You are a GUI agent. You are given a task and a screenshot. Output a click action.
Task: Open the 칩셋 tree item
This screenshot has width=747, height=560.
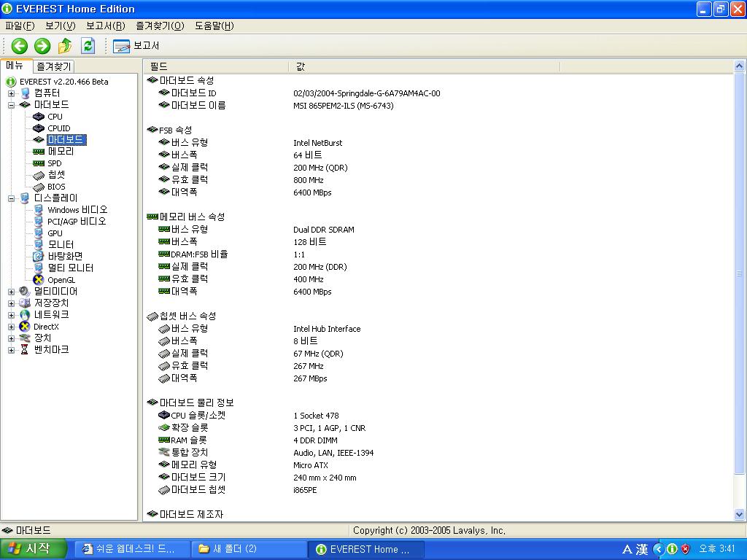click(x=55, y=175)
